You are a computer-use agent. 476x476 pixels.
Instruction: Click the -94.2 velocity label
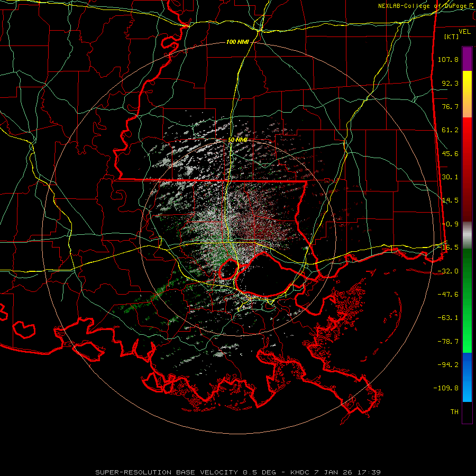(448, 365)
